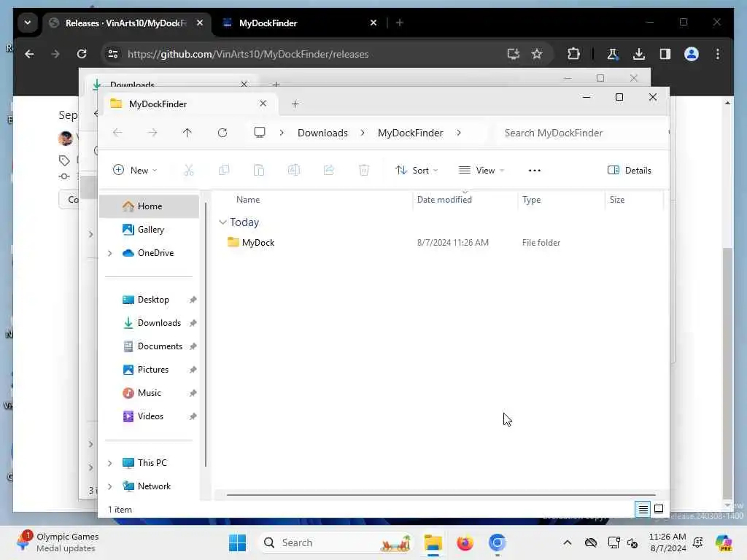Image resolution: width=747 pixels, height=560 pixels.
Task: Open Chrome three-dot menu
Action: tap(718, 54)
